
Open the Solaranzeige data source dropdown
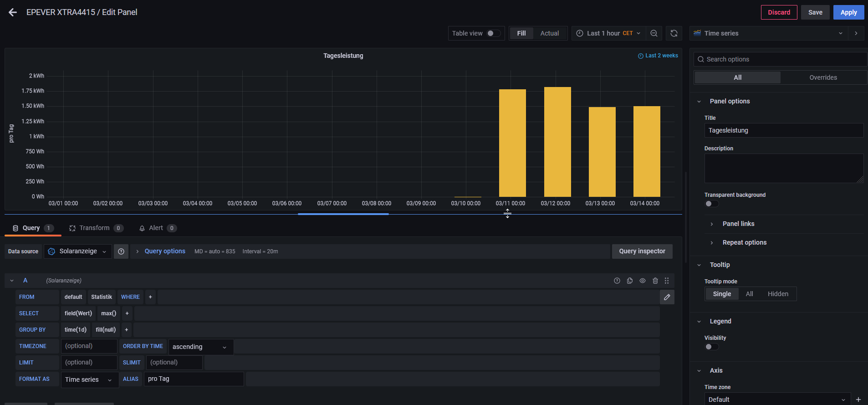(x=78, y=251)
